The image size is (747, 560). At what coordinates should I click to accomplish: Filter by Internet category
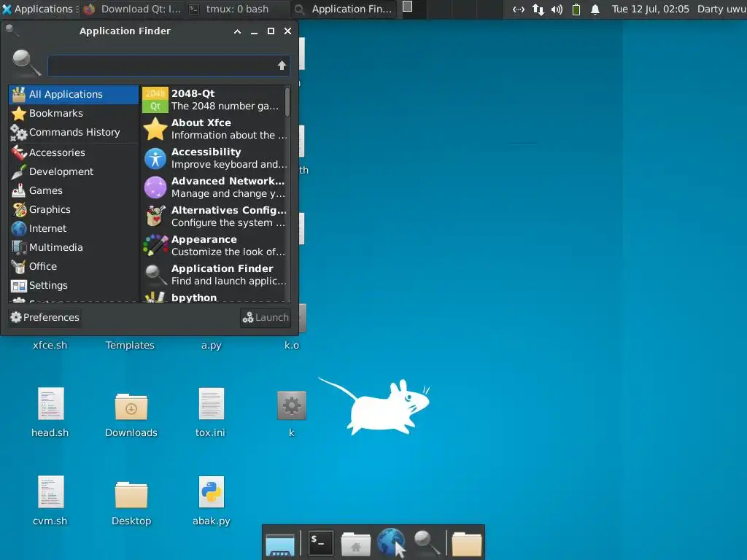74,228
